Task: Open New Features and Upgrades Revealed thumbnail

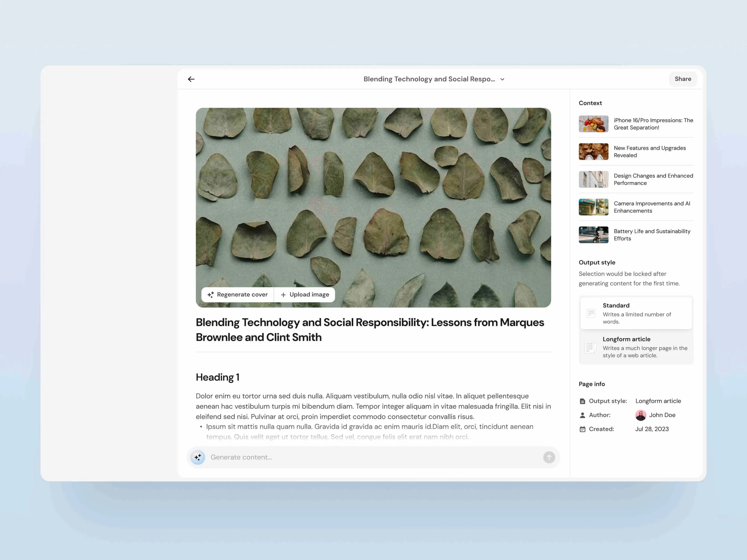Action: coord(593,151)
